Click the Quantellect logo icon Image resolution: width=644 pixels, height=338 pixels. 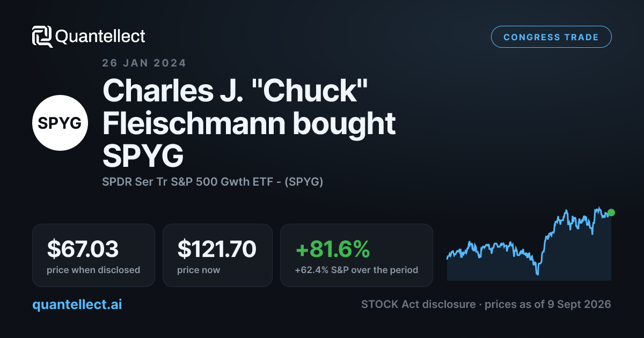(x=42, y=36)
